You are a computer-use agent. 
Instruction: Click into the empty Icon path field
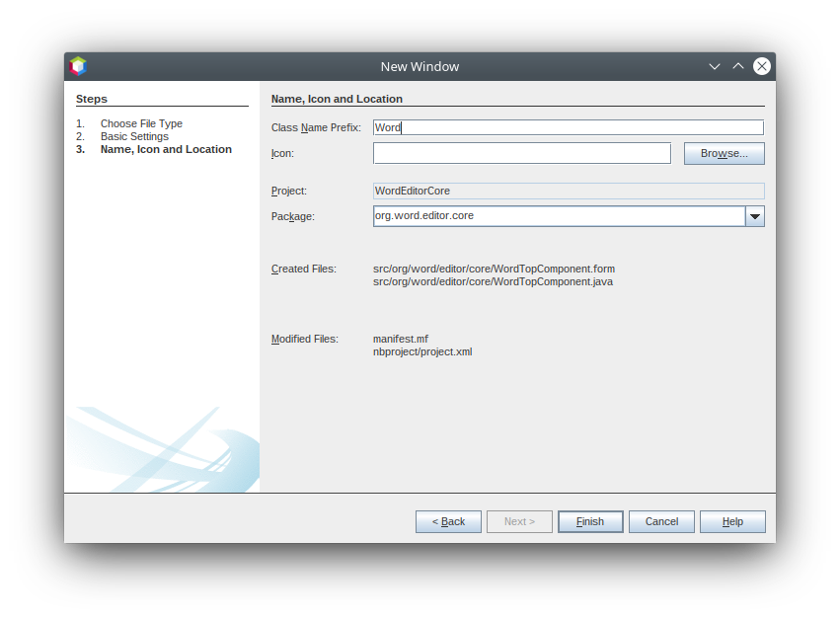(x=521, y=153)
